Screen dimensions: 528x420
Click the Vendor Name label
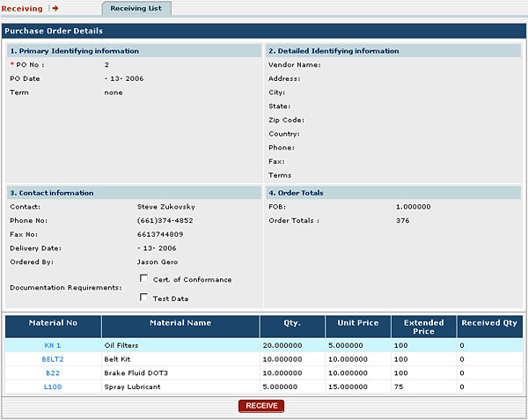[295, 64]
